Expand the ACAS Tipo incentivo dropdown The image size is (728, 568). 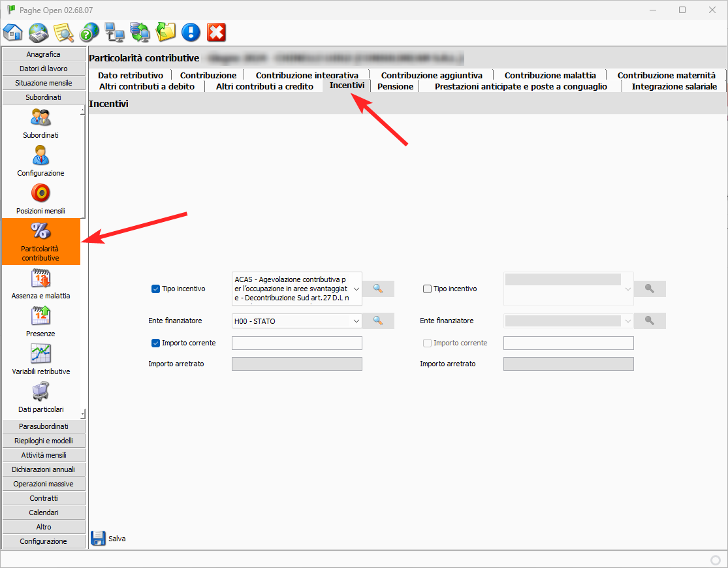click(x=356, y=289)
